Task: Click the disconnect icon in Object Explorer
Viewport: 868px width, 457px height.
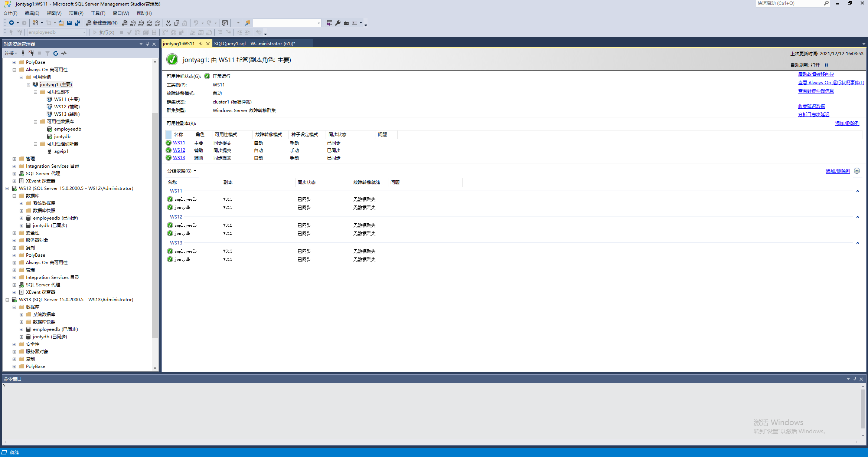Action: pos(31,53)
